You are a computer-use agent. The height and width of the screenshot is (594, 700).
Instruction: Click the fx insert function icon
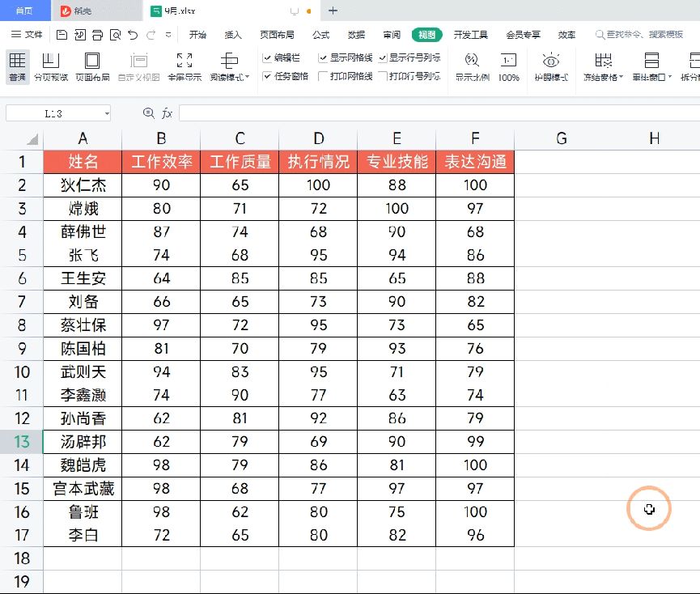coord(167,113)
